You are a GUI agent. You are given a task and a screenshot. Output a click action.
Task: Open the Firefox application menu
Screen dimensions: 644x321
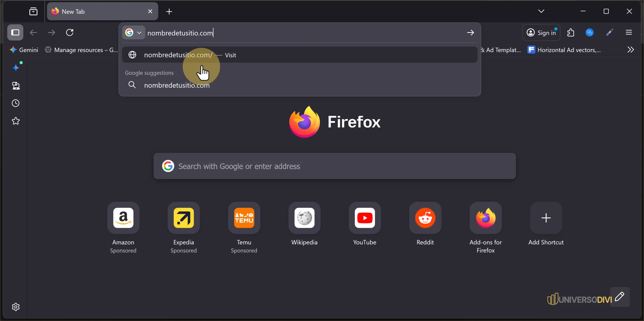pyautogui.click(x=629, y=32)
